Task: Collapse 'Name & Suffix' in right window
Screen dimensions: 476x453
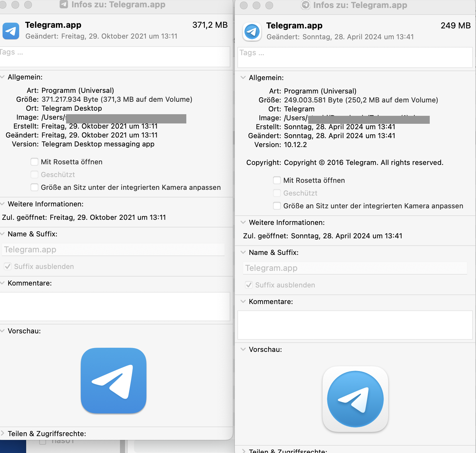Action: pos(243,252)
